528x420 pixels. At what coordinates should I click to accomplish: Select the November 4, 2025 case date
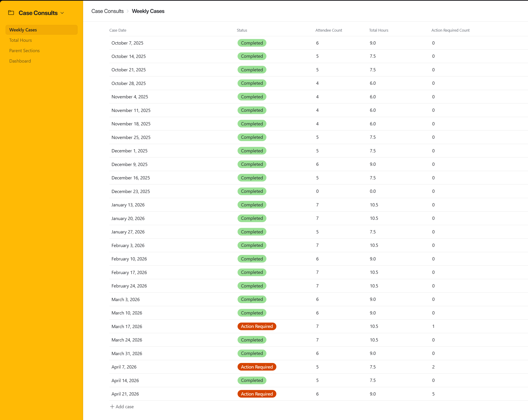pyautogui.click(x=130, y=97)
